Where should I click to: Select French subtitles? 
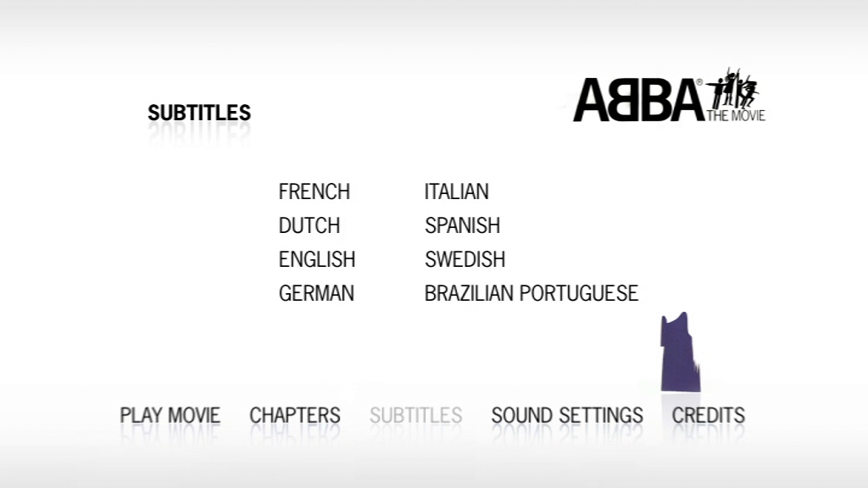pyautogui.click(x=314, y=191)
